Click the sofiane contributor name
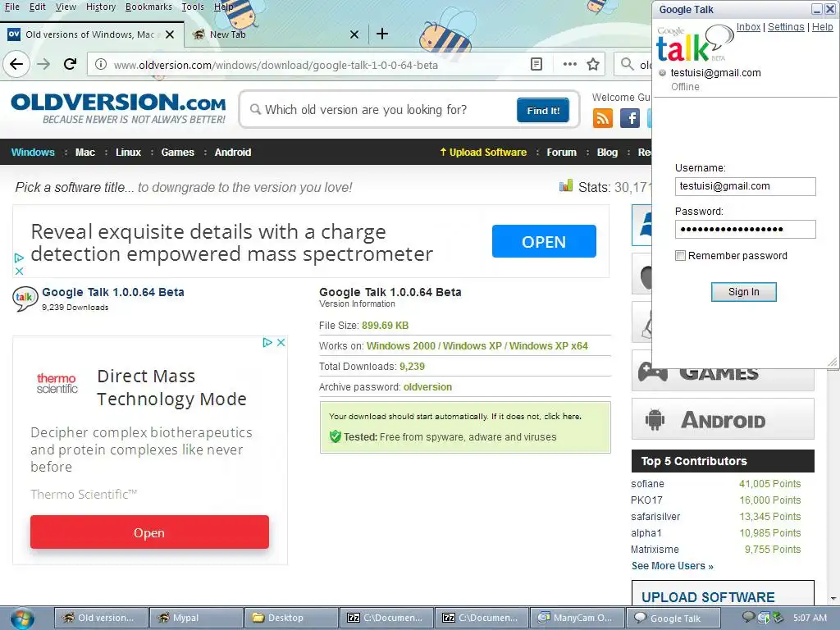The image size is (840, 630). tap(647, 484)
